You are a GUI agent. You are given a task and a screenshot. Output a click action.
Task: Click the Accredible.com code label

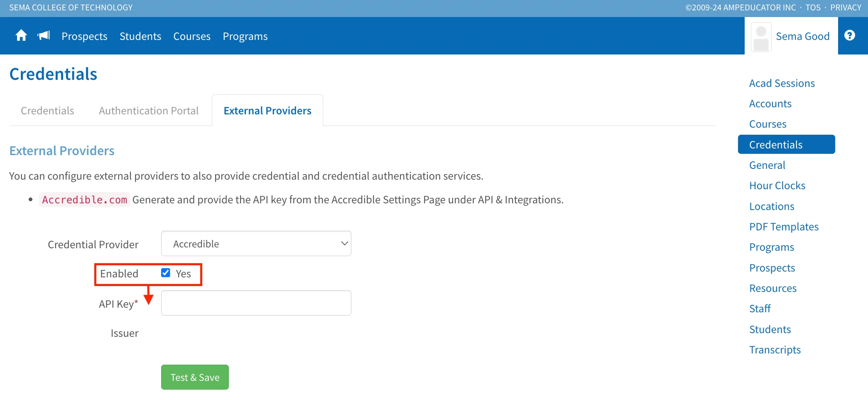[x=84, y=200]
